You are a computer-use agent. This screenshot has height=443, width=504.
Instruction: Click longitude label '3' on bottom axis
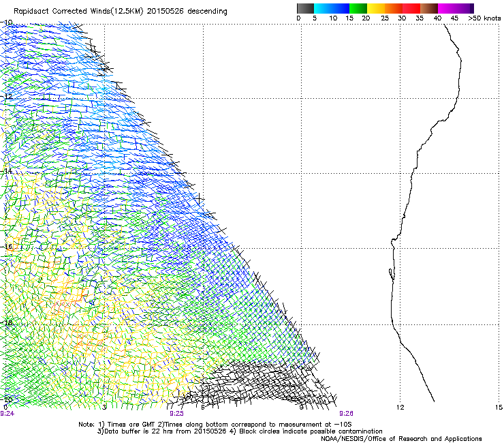pos(104,408)
